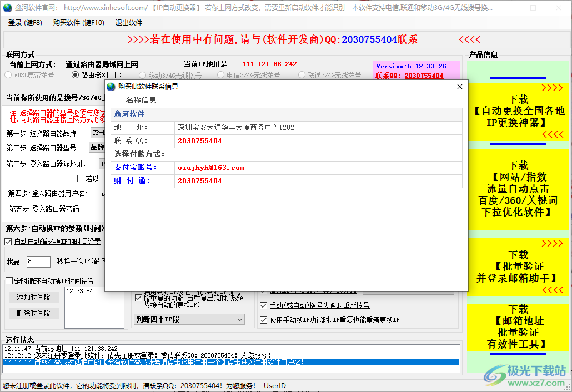Click the seconds input field showing 8
Viewport: 572px width, 392px height.
[x=38, y=262]
